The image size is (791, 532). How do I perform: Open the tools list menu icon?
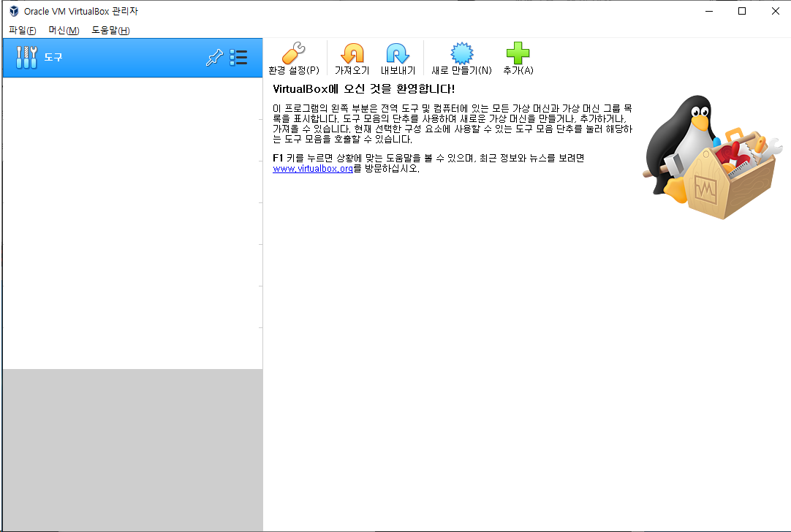click(x=238, y=58)
